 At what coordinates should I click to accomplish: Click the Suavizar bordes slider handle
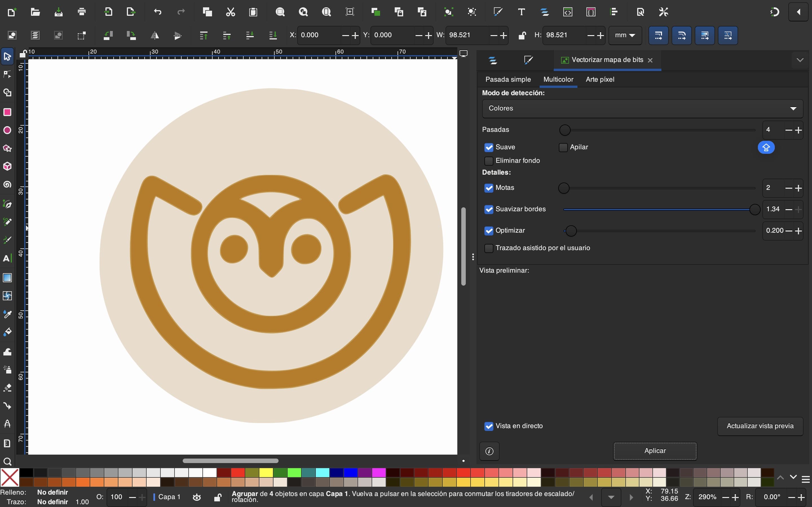[754, 210]
